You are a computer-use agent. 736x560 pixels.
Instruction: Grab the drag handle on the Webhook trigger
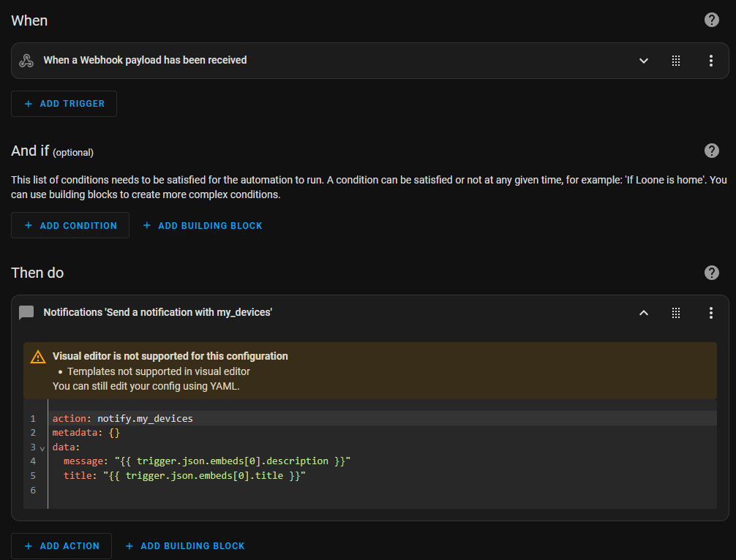pyautogui.click(x=676, y=61)
